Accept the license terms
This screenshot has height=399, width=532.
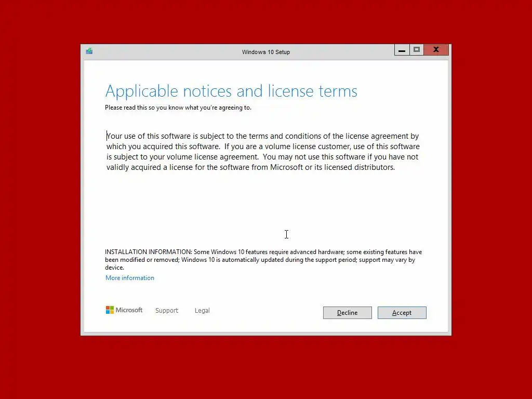(402, 313)
